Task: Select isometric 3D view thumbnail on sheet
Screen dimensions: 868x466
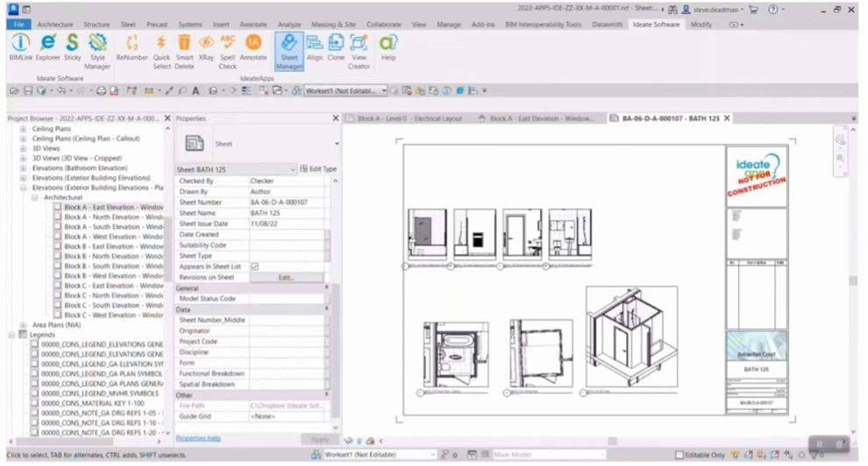Action: 631,337
